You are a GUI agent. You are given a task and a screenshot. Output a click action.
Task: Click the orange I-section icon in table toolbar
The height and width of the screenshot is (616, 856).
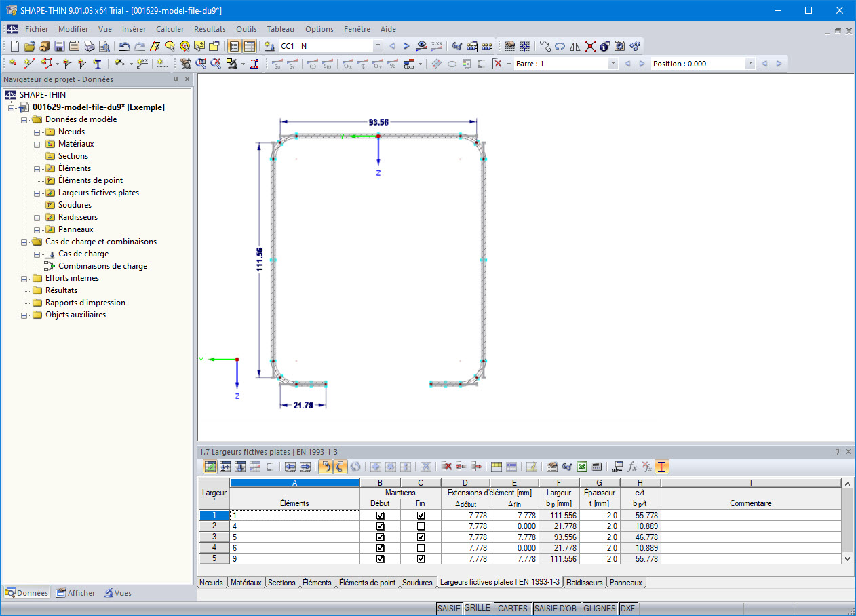click(662, 467)
